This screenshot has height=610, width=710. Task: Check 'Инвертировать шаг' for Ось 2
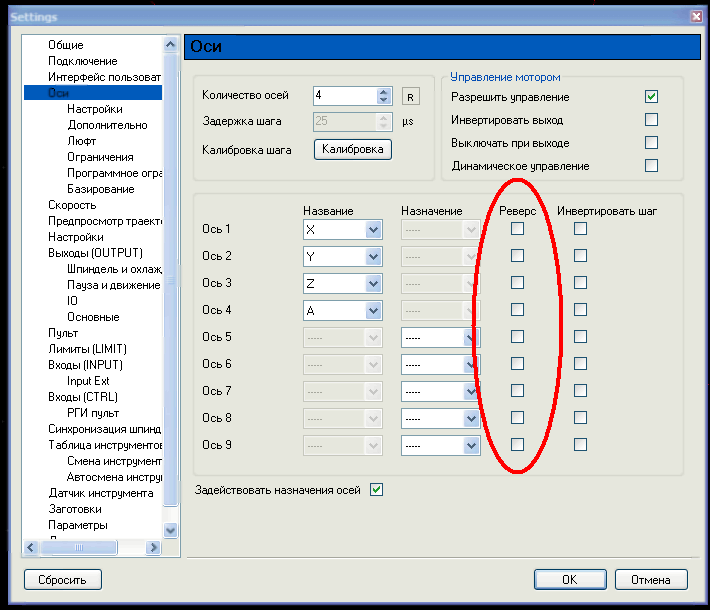point(580,256)
